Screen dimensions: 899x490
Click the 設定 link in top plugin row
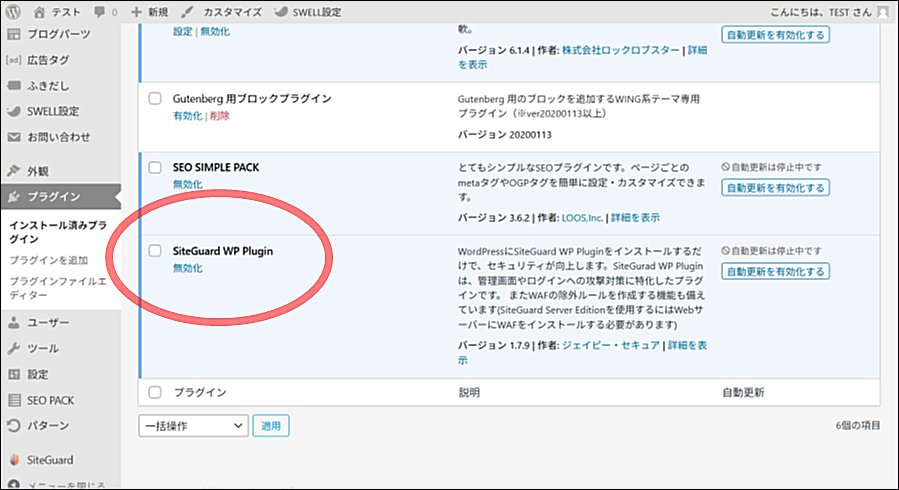182,32
